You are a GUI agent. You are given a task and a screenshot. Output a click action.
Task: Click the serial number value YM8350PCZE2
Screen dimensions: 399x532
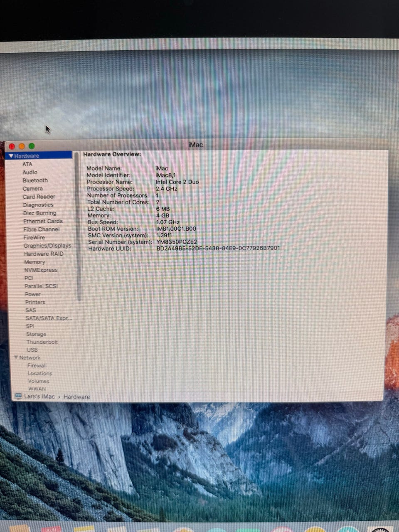click(177, 242)
